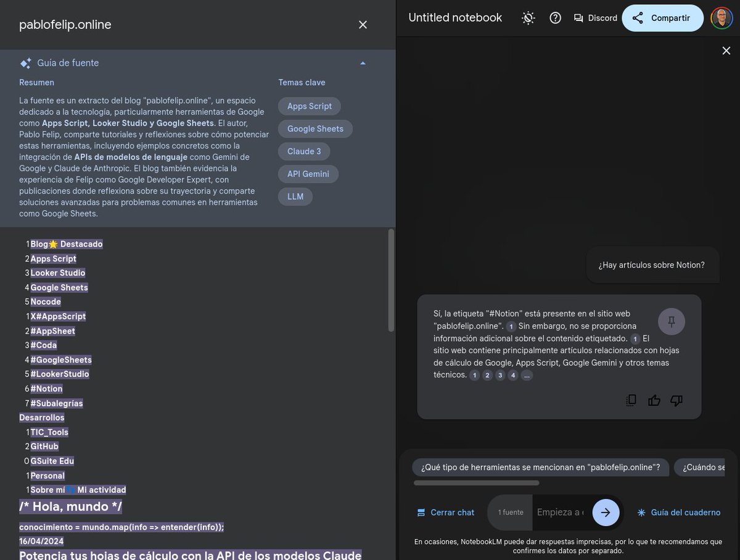Select the Apps Script key topic chip

[310, 106]
